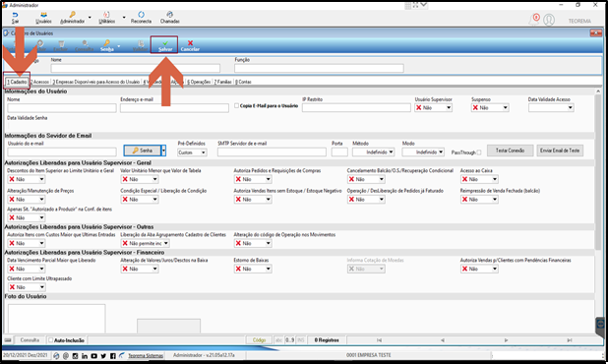
Task: Expand the Modo dropdown
Action: [x=441, y=152]
